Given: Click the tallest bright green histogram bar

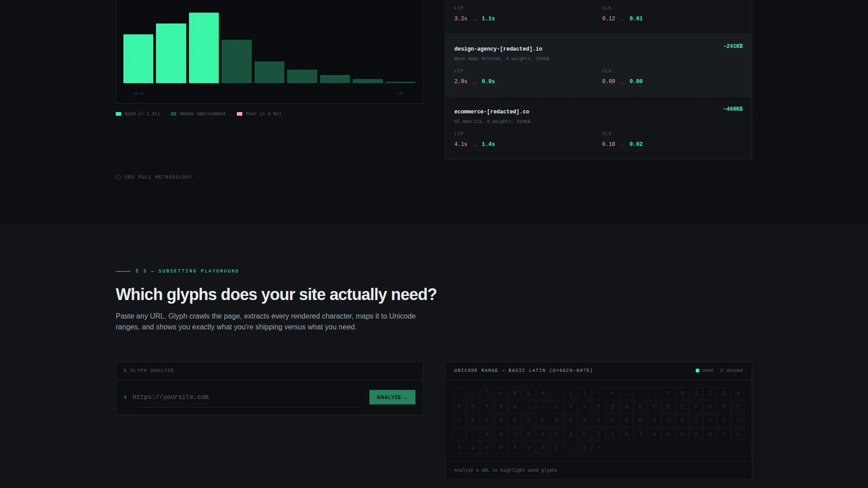Looking at the screenshot, I should click(x=204, y=48).
